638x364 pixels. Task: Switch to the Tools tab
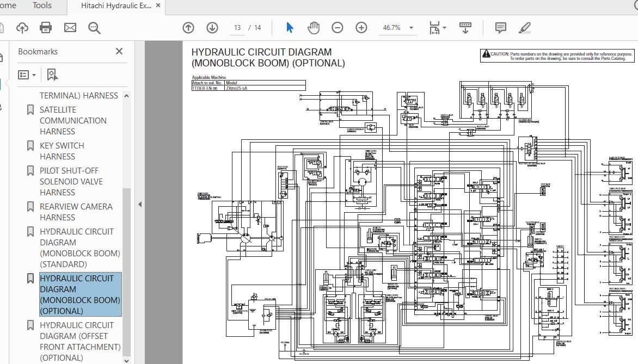pyautogui.click(x=41, y=5)
